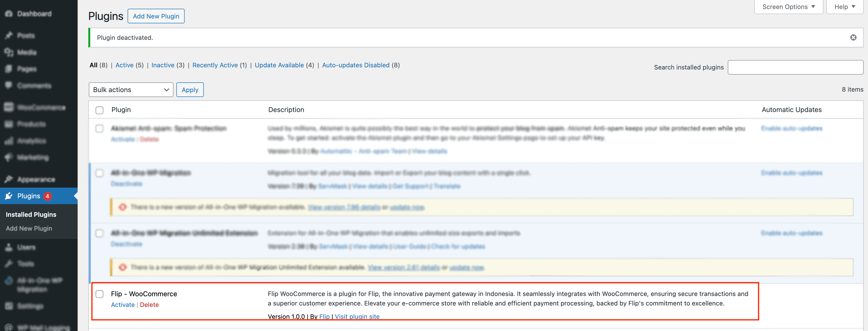Check the Flip - WooCommerce plugin row
This screenshot has height=331, width=868.
tap(99, 294)
